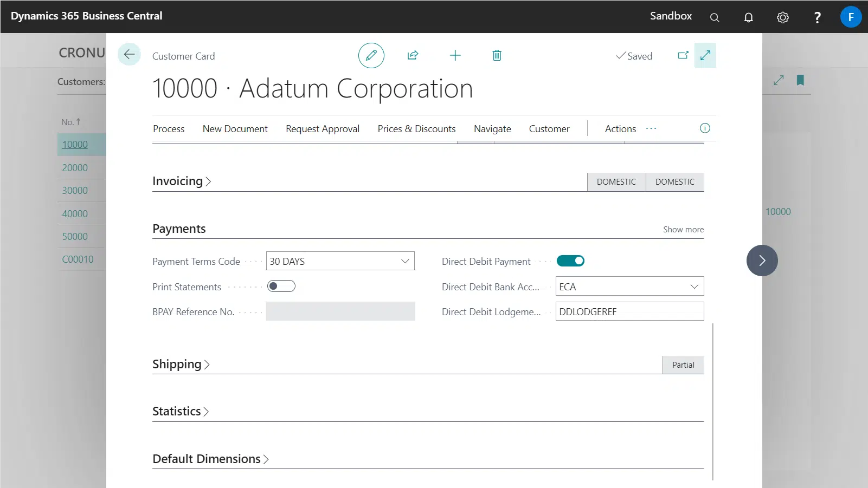
Task: Click the notification bell icon
Action: [748, 17]
